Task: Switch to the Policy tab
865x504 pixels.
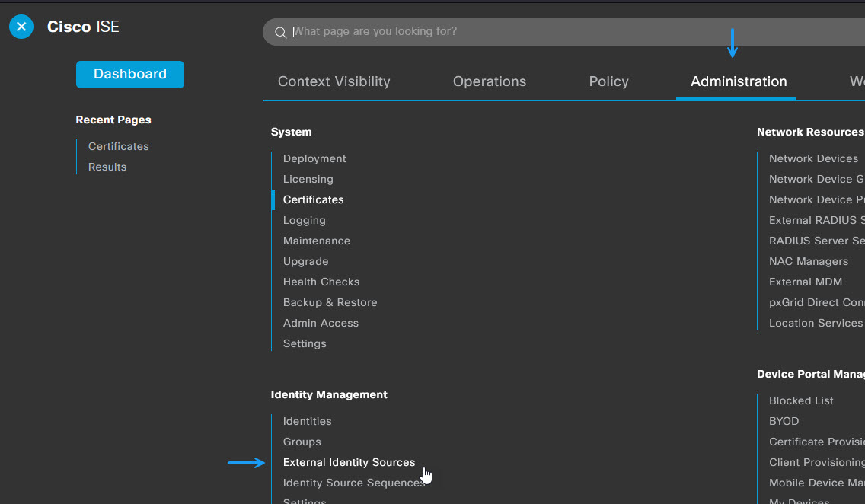Action: point(608,81)
